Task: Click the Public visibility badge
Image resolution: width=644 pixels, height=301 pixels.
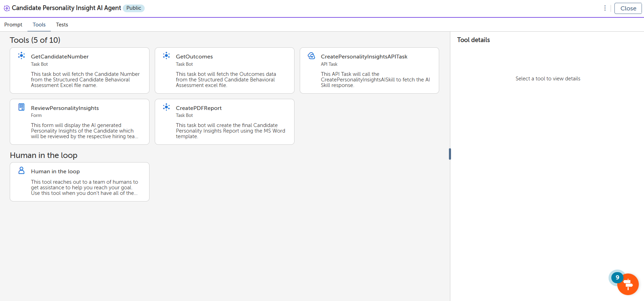Action: pos(134,8)
